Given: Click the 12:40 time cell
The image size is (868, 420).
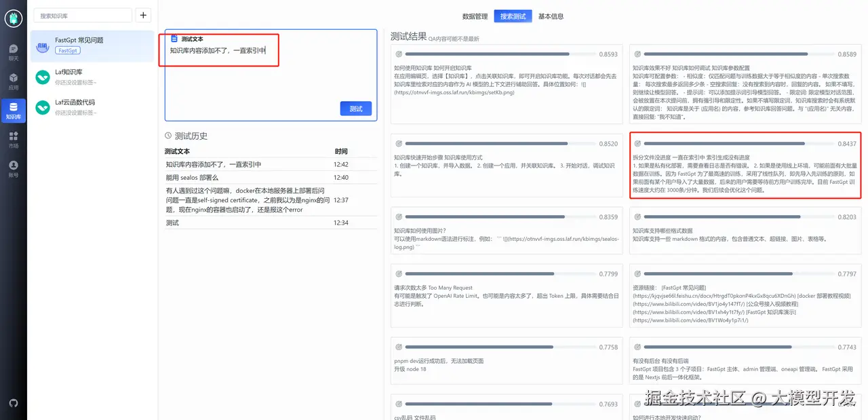Looking at the screenshot, I should (340, 178).
